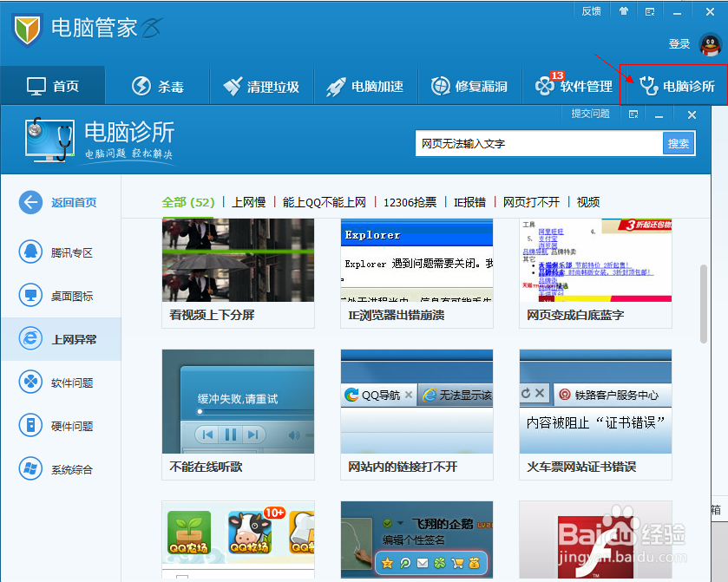Click the search field with 网页无法输入文字
This screenshot has height=582, width=728.
(x=539, y=143)
